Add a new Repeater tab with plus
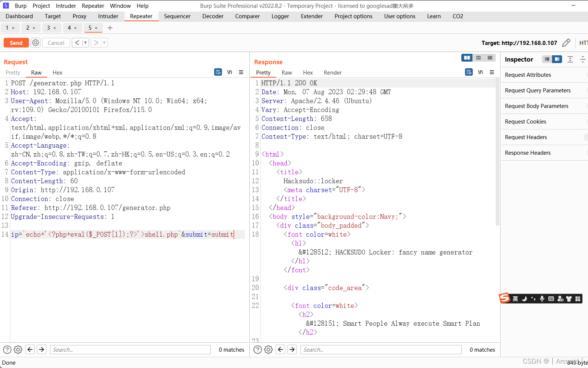 click(x=110, y=28)
